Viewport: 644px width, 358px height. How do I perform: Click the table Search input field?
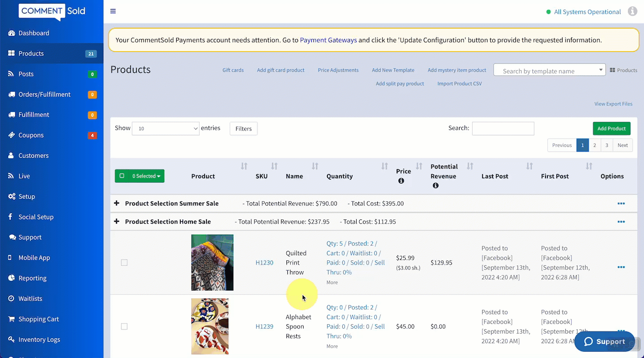pos(503,129)
